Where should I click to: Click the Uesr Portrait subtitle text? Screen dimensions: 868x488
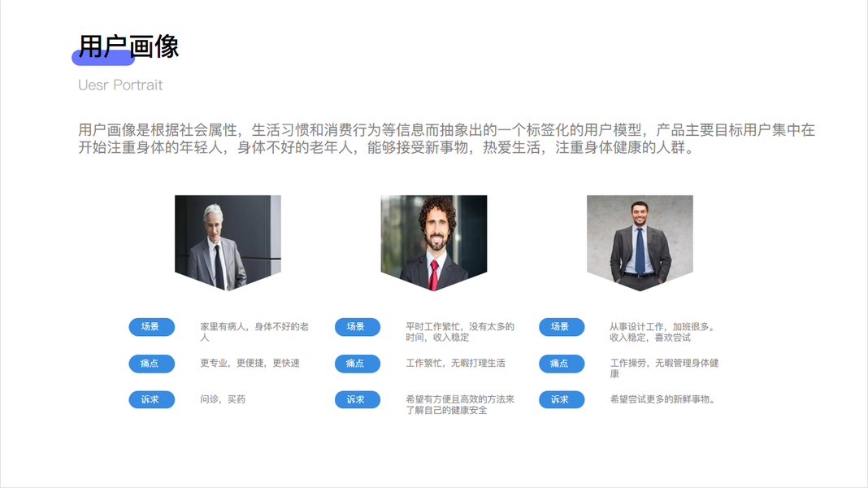point(120,85)
